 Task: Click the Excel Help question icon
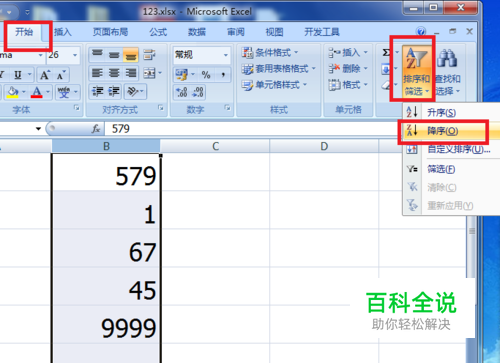click(421, 32)
